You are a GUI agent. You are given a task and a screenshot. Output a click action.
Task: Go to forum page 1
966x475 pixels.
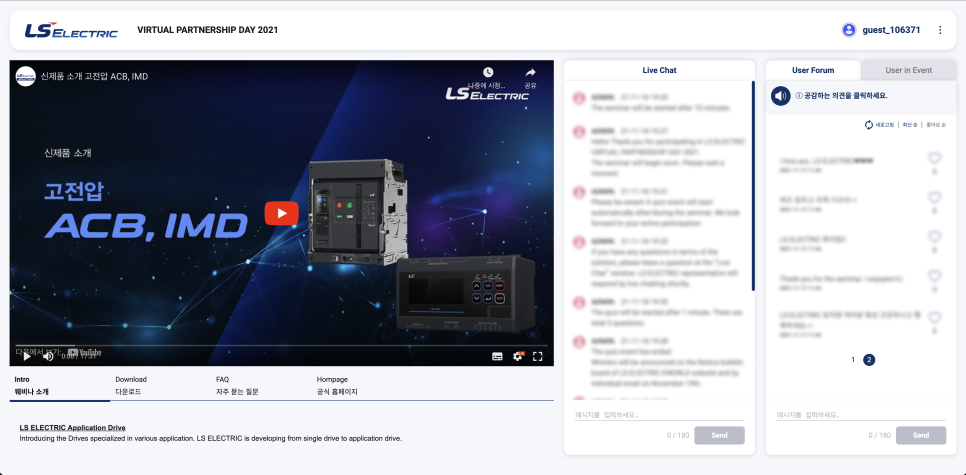[x=853, y=360]
